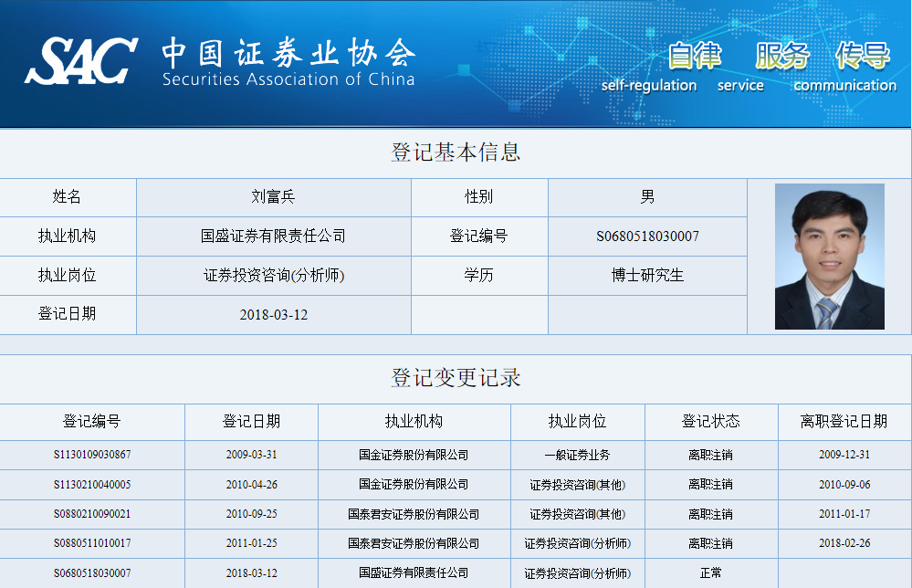Image resolution: width=912 pixels, height=588 pixels.
Task: Click the 姓名 label cell
Action: (x=67, y=196)
